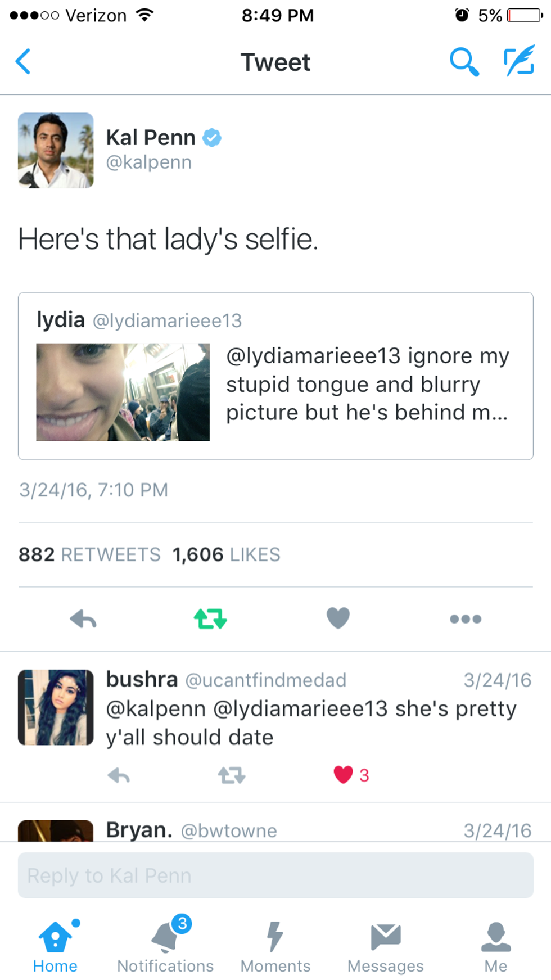View the 1,606 Likes list

[x=227, y=555]
